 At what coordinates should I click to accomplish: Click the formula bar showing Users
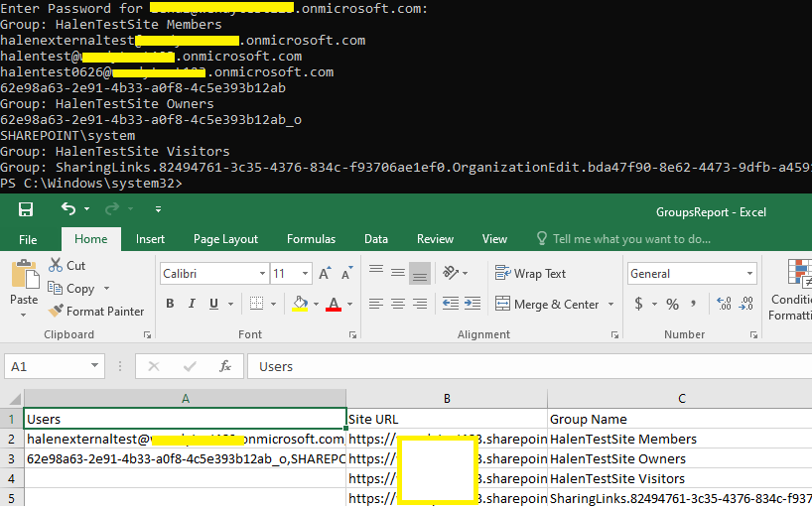(x=529, y=366)
